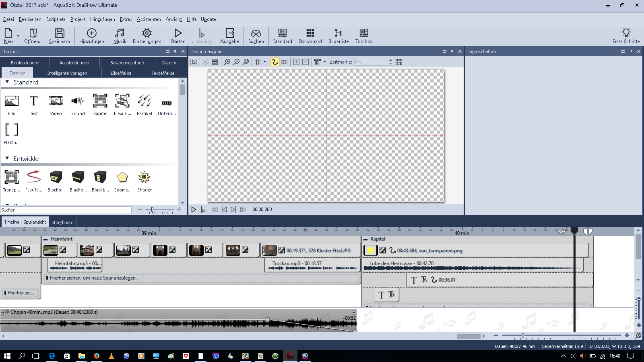Click the Ausgabe export icon
644x362 pixels.
pos(229,36)
